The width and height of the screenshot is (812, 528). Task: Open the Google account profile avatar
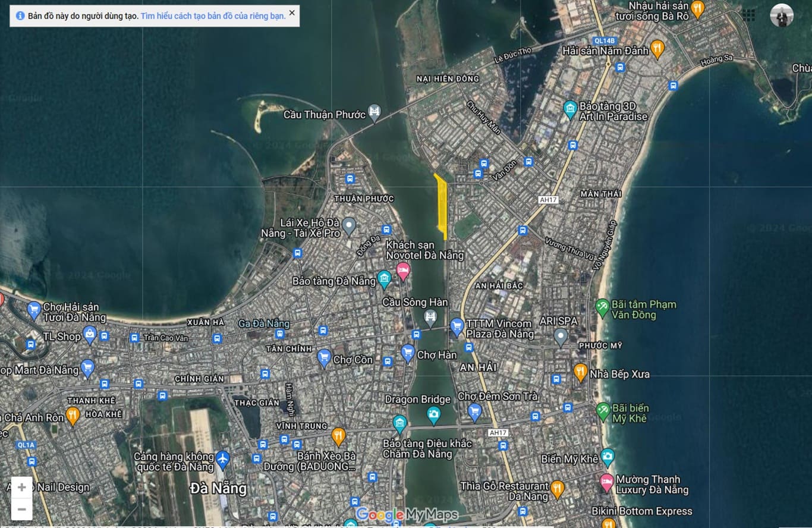[x=782, y=15]
